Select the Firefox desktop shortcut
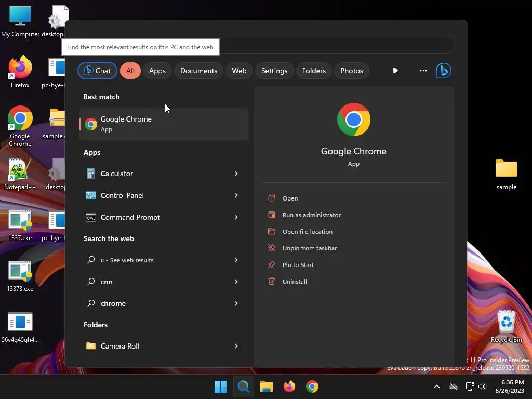This screenshot has width=532, height=399. click(x=20, y=72)
